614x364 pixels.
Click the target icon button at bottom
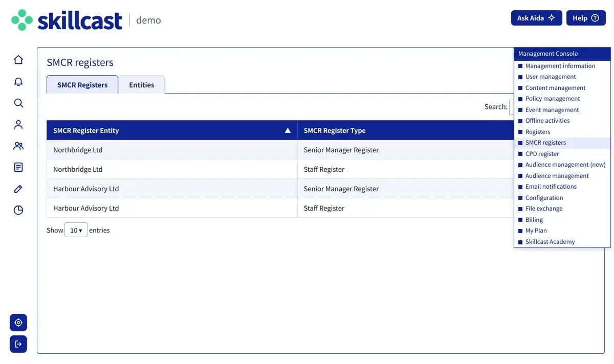pyautogui.click(x=18, y=323)
